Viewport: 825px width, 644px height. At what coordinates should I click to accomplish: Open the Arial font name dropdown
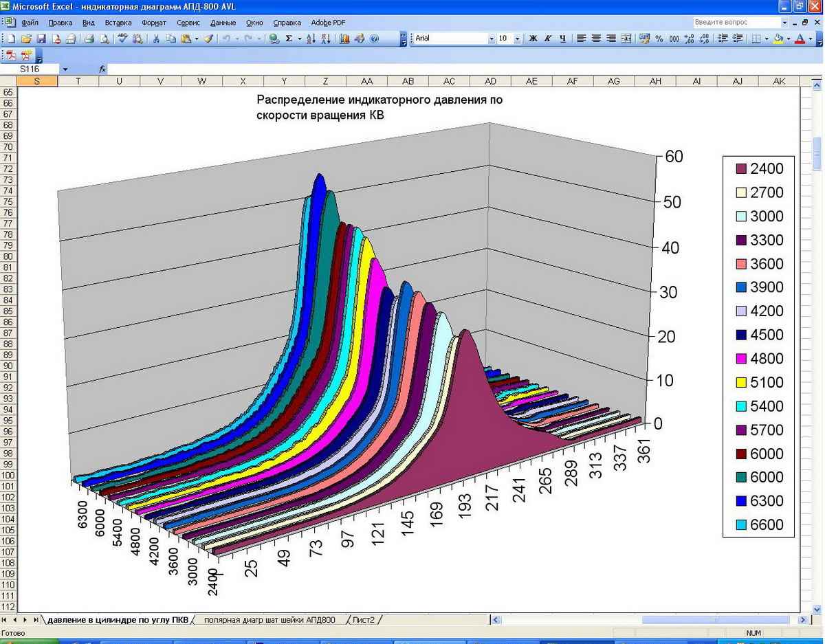[x=492, y=39]
